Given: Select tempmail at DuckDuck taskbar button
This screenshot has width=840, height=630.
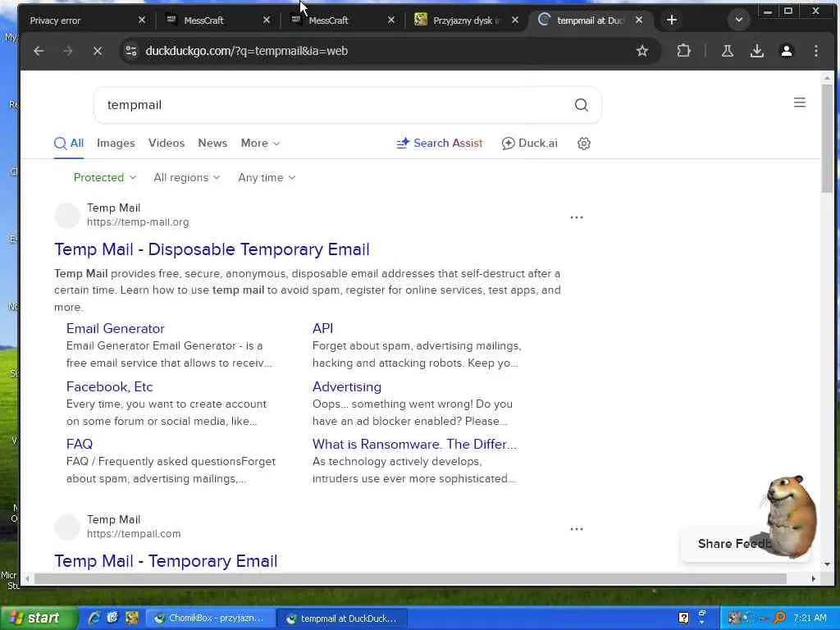Looking at the screenshot, I should [342, 619].
